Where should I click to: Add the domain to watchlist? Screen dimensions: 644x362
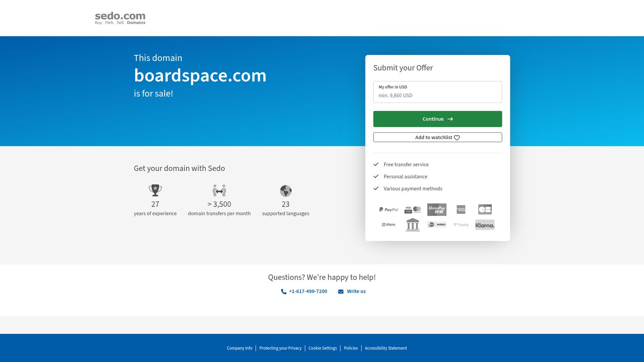[x=438, y=137]
